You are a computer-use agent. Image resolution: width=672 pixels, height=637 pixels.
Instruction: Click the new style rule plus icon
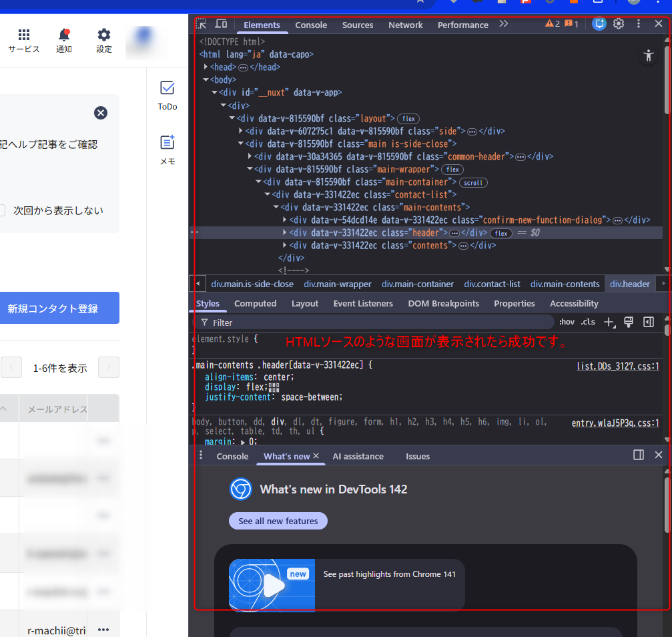pos(609,322)
